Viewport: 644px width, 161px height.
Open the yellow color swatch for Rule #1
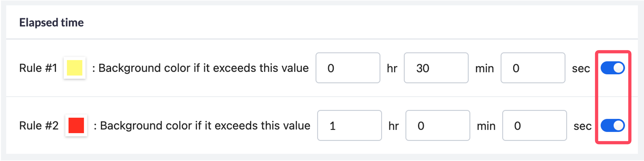(75, 68)
